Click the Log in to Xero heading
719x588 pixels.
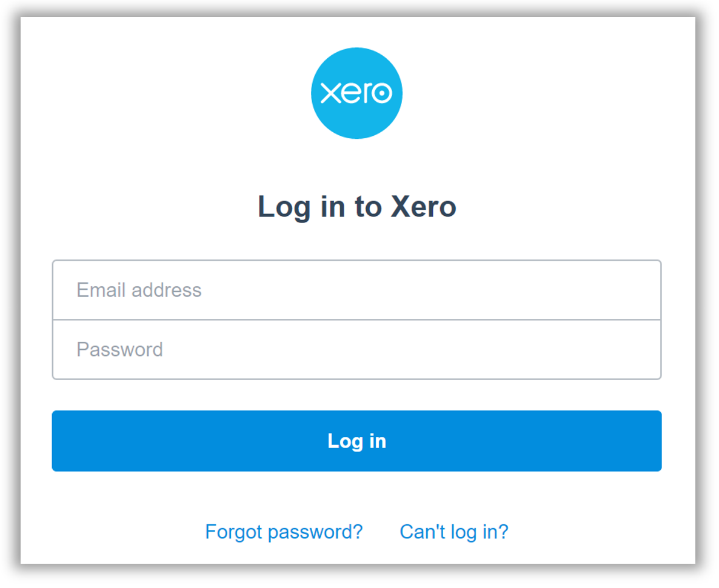tap(356, 207)
